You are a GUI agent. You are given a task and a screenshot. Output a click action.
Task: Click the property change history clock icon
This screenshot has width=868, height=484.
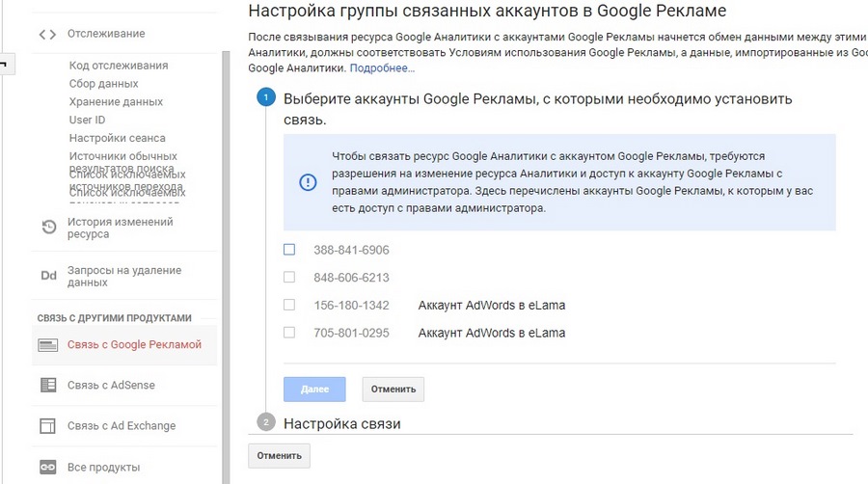(49, 228)
